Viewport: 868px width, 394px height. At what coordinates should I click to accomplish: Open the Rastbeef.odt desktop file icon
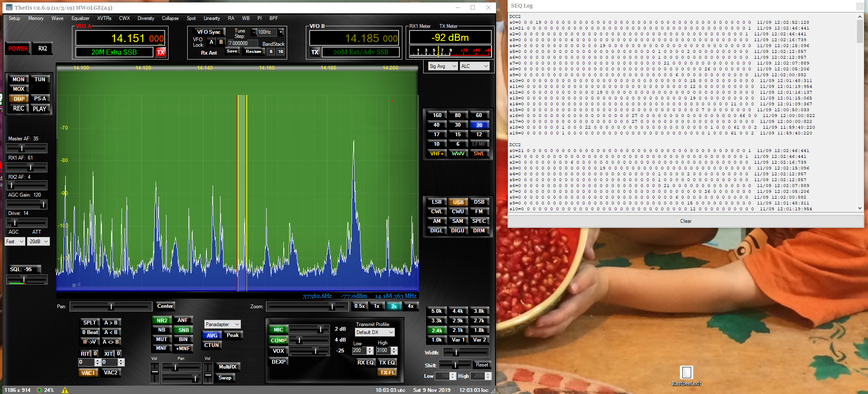[x=686, y=373]
